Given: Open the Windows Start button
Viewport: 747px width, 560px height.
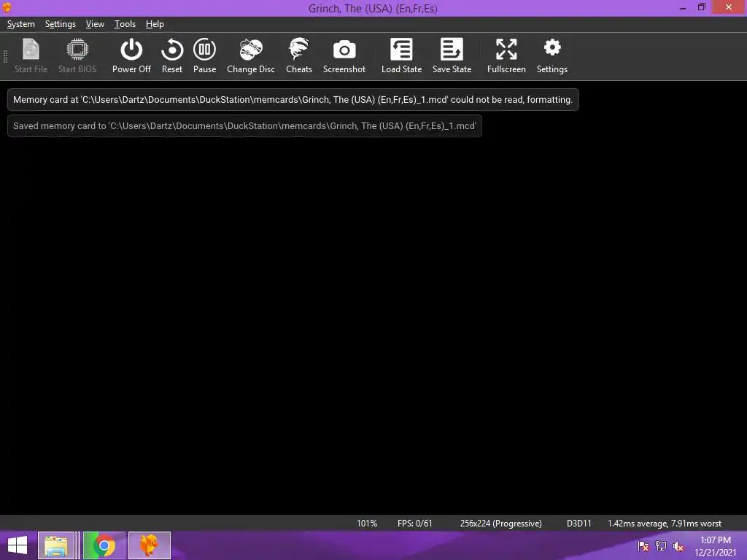Looking at the screenshot, I should tap(18, 545).
